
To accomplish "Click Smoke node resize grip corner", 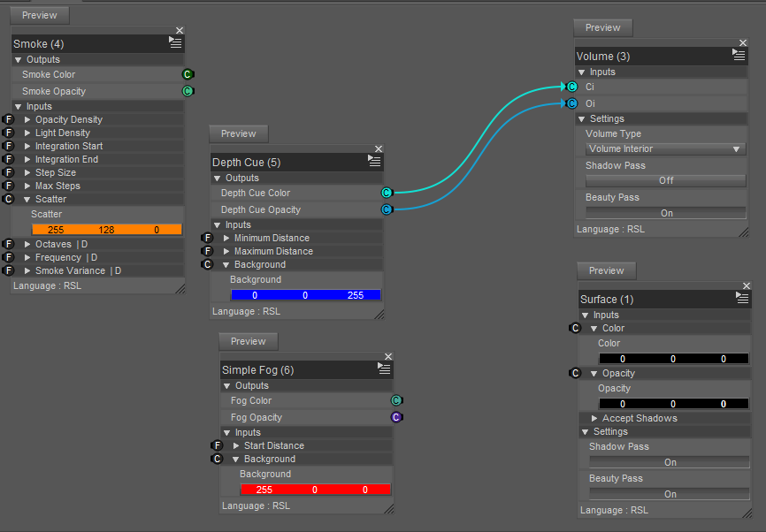I will click(180, 289).
